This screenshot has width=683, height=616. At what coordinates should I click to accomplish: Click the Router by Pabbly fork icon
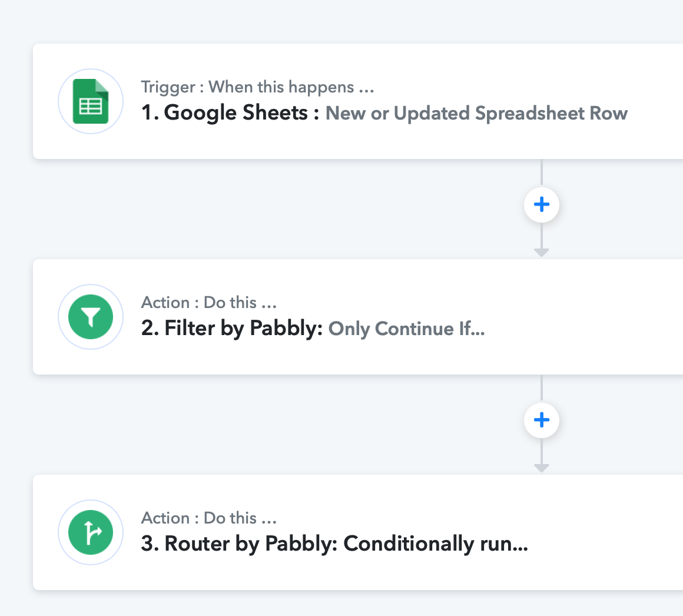[91, 532]
